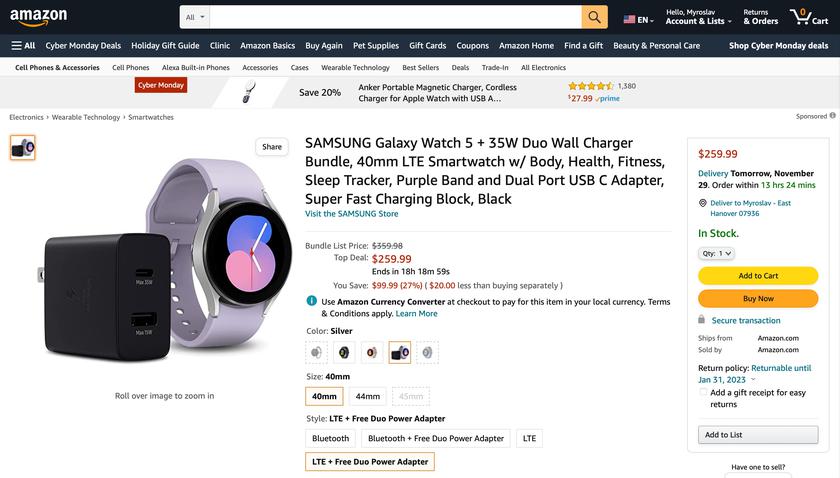Click the product thumbnail image
This screenshot has width=840, height=478.
22,148
